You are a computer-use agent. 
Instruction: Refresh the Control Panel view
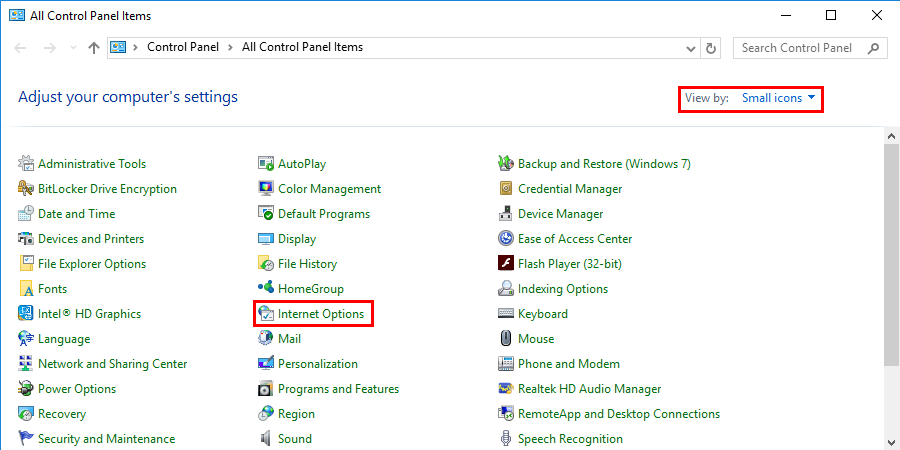tap(711, 49)
